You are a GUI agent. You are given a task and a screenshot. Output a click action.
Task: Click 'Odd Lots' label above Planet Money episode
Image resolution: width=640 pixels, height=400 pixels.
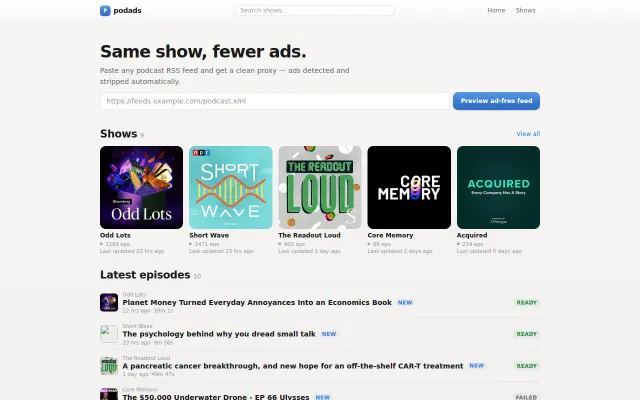pyautogui.click(x=134, y=294)
